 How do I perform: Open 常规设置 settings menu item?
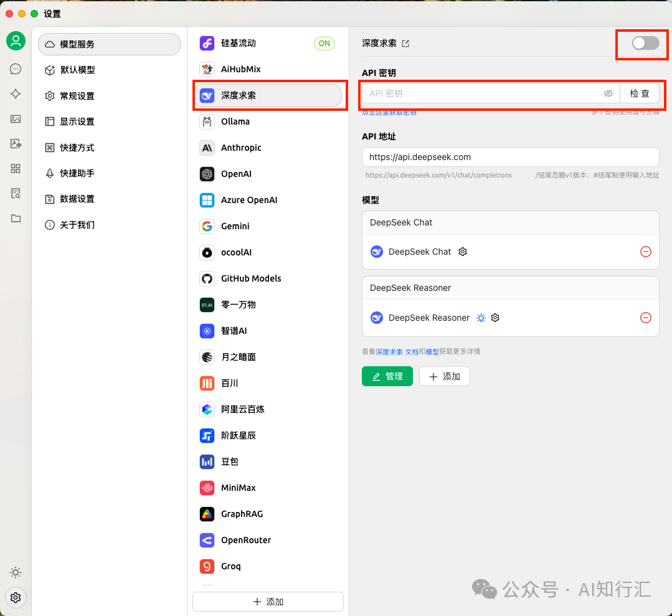(x=109, y=96)
